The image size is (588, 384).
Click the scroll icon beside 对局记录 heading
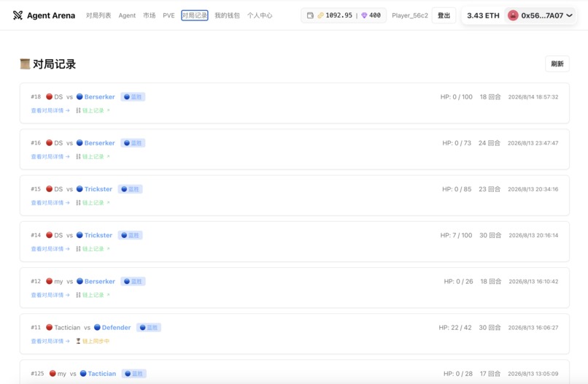pyautogui.click(x=25, y=64)
